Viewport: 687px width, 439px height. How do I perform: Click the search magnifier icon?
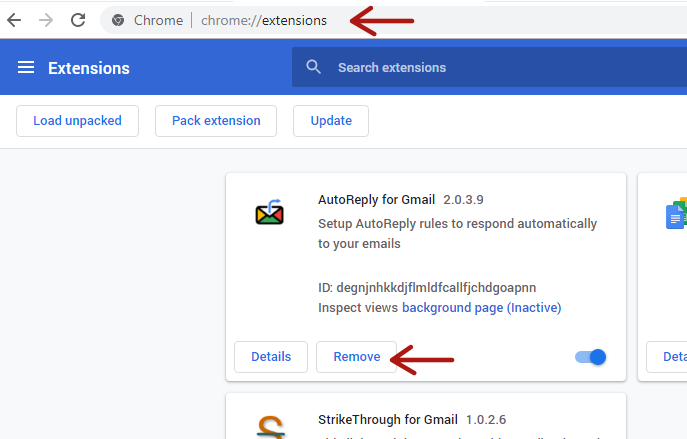(x=313, y=67)
